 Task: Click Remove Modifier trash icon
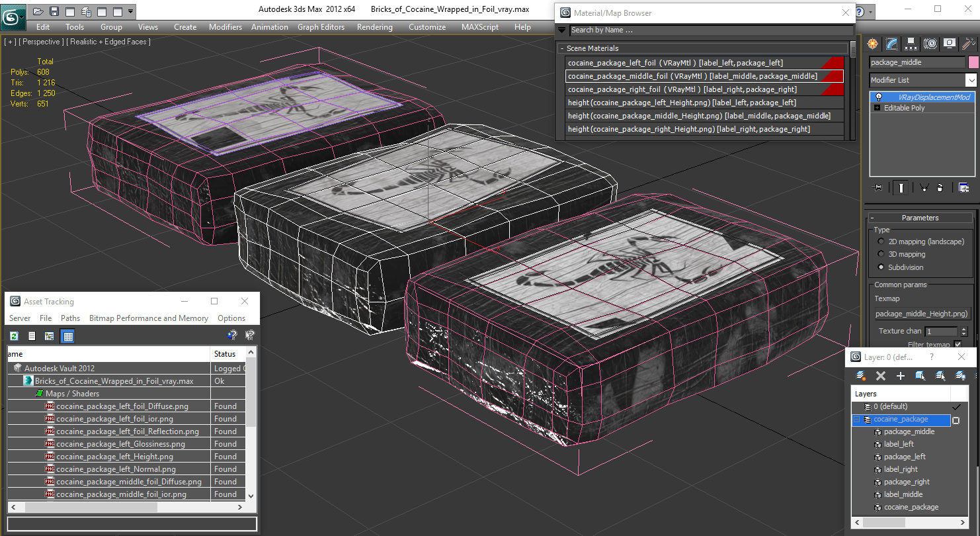click(940, 187)
